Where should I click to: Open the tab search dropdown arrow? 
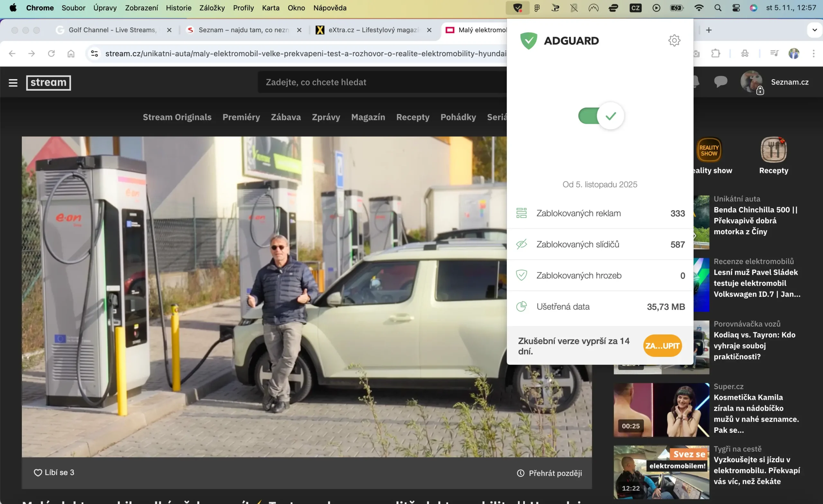click(814, 30)
